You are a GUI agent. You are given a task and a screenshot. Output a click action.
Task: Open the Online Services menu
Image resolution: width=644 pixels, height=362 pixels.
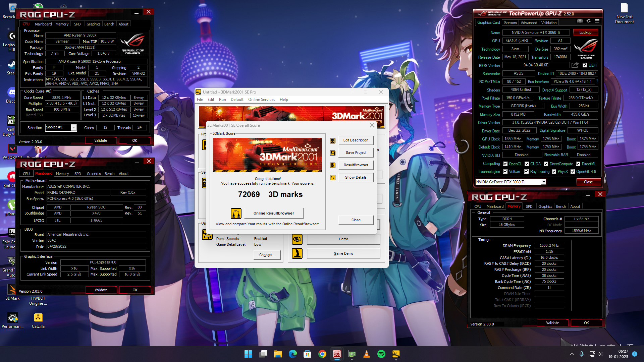click(x=262, y=100)
